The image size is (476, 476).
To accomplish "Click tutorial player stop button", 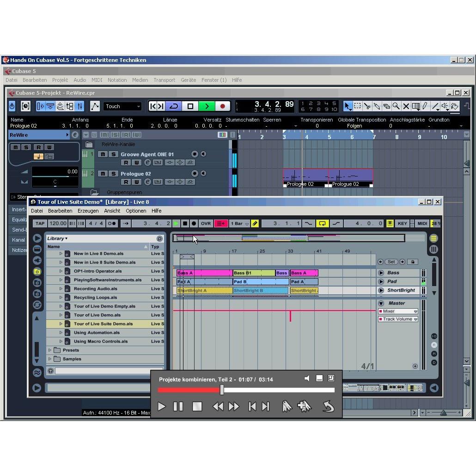I will tap(197, 406).
